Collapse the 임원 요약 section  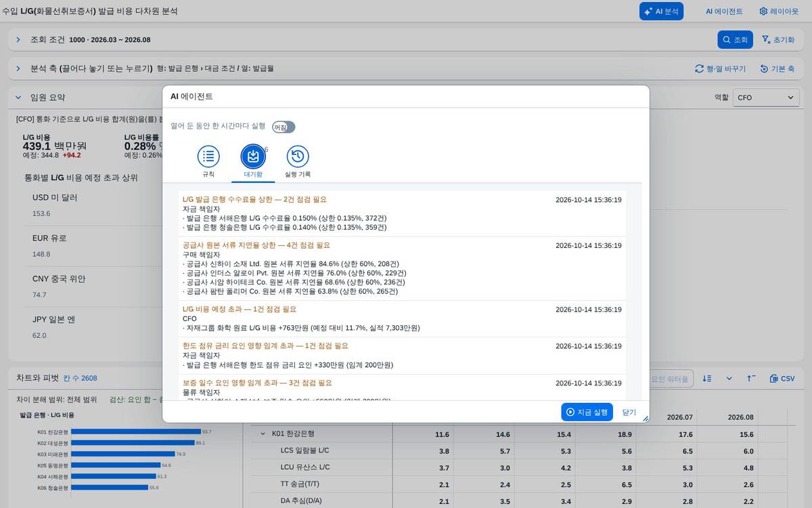coord(18,98)
